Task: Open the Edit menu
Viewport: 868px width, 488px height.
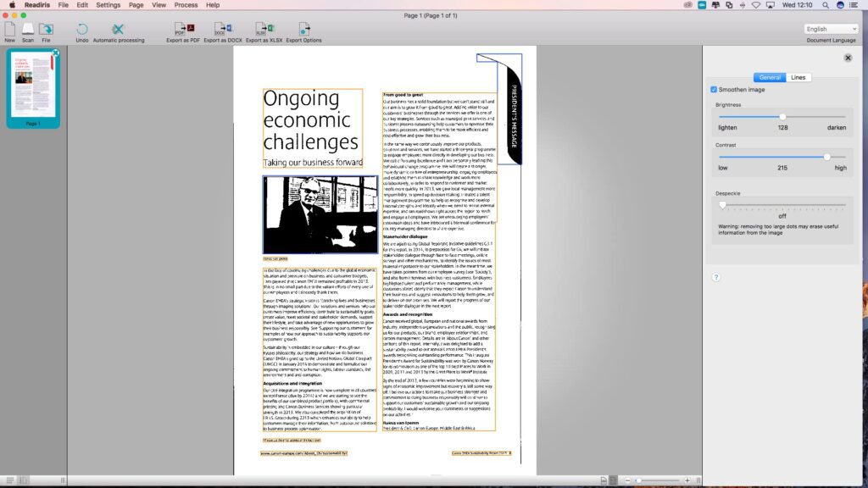Action: (x=82, y=5)
